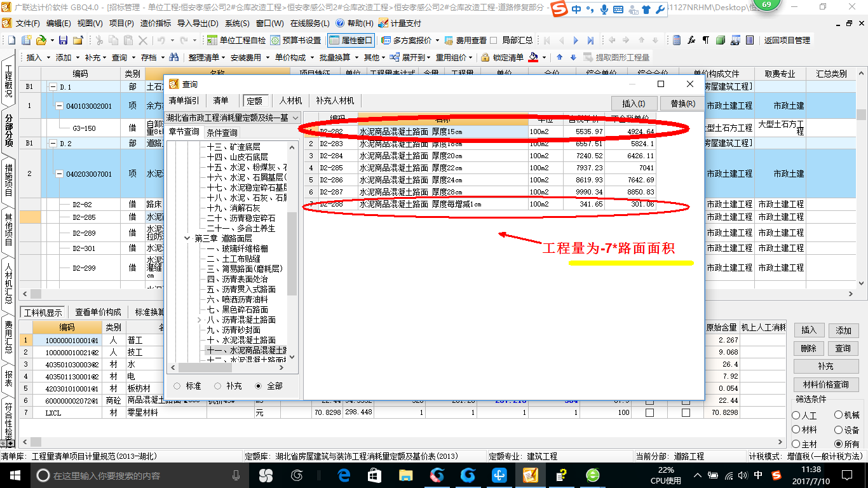Screen dimensions: 868x488
Task: Select 四、沥青表面处治 tree item
Action: (x=237, y=279)
